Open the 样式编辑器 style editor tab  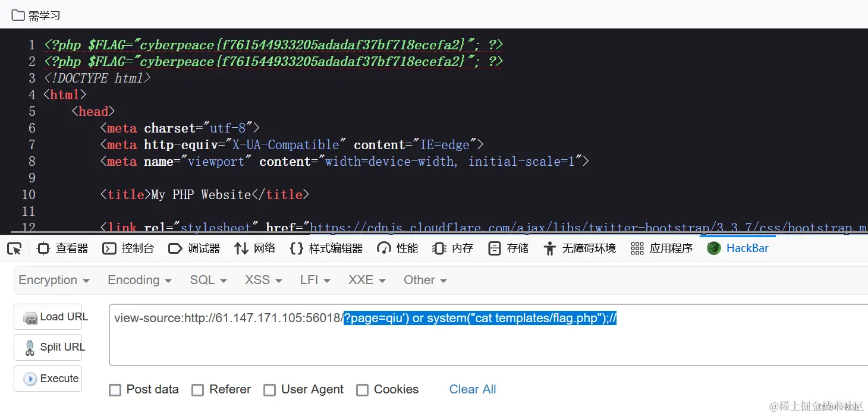pyautogui.click(x=326, y=248)
